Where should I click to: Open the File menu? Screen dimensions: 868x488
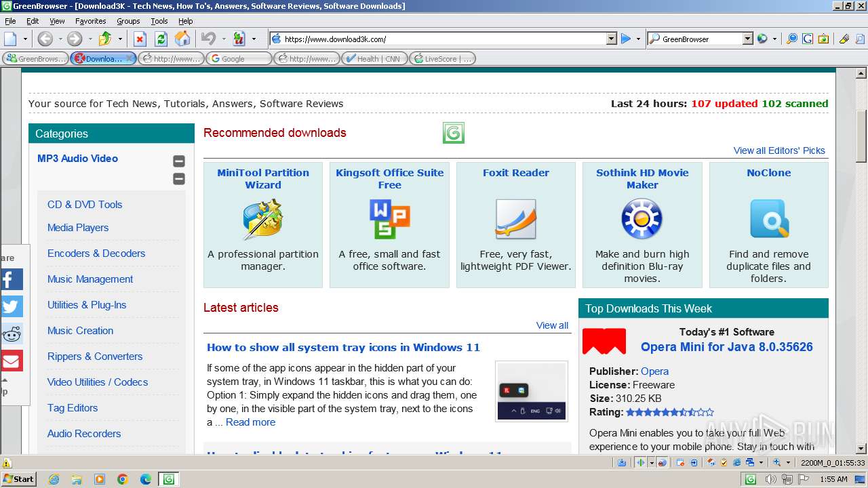point(10,21)
